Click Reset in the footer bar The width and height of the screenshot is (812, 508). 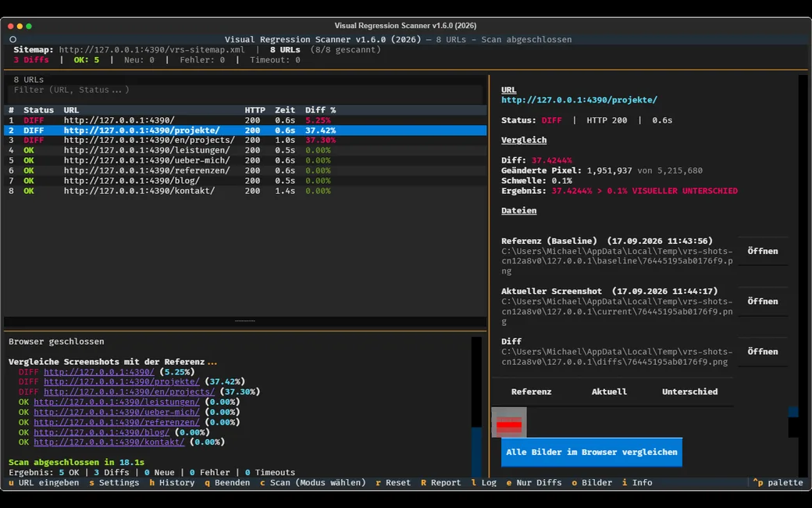393,483
